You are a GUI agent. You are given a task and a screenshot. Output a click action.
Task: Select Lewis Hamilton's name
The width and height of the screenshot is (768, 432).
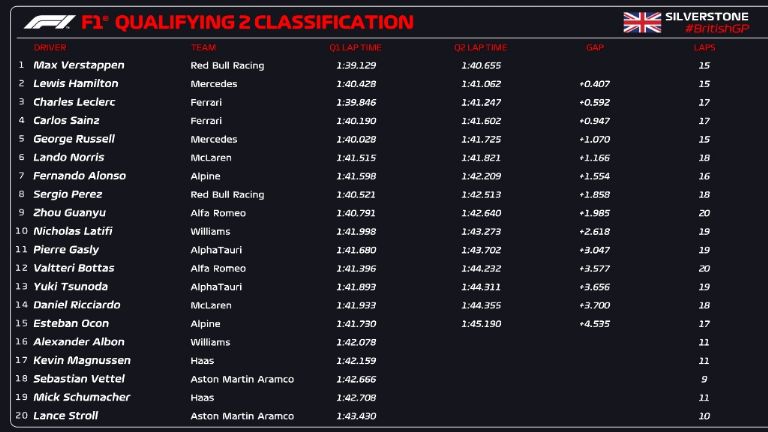[x=75, y=84]
